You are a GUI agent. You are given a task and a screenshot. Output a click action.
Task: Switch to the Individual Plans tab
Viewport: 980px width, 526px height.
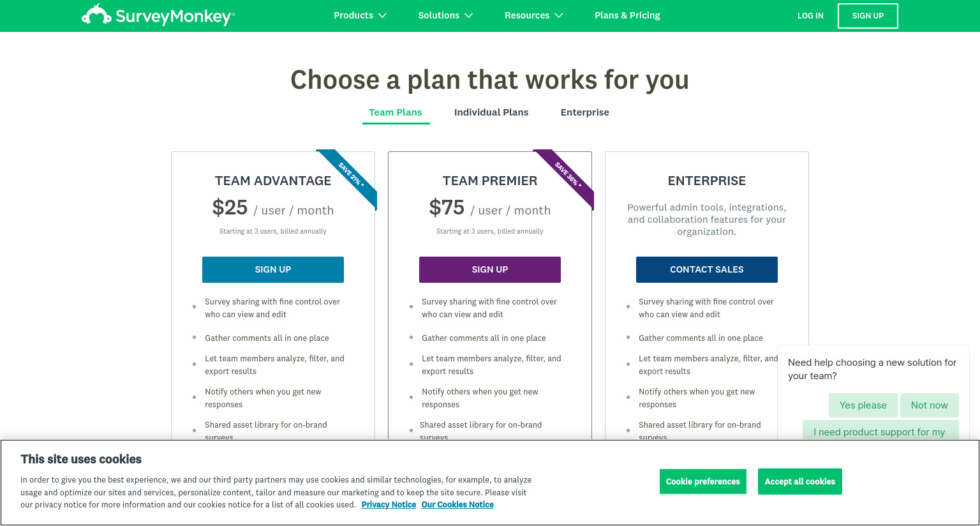[x=491, y=112]
